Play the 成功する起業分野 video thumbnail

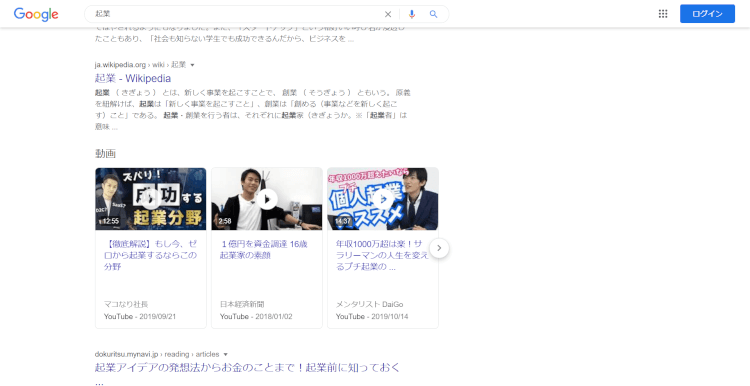[151, 199]
